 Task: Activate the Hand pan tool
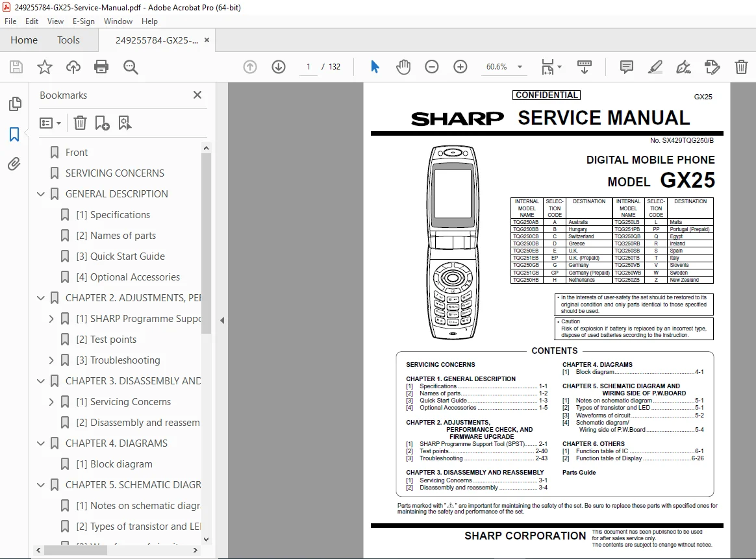pos(403,66)
